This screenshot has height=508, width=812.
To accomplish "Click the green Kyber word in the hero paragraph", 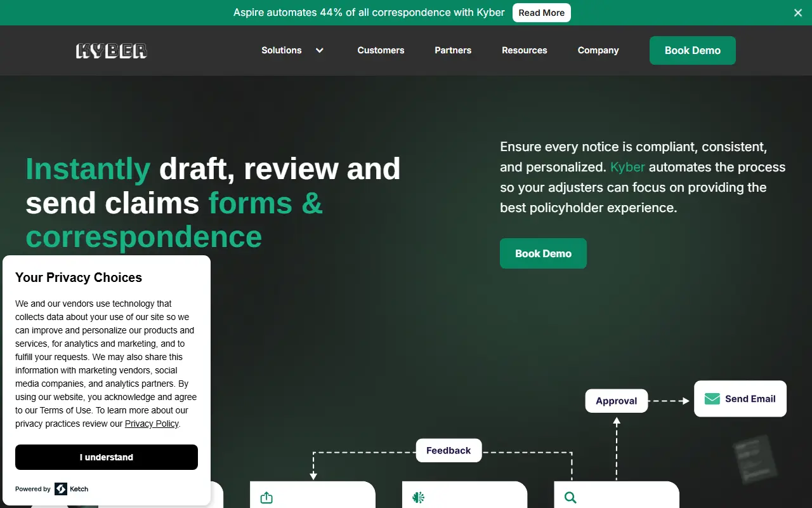I will click(x=627, y=167).
